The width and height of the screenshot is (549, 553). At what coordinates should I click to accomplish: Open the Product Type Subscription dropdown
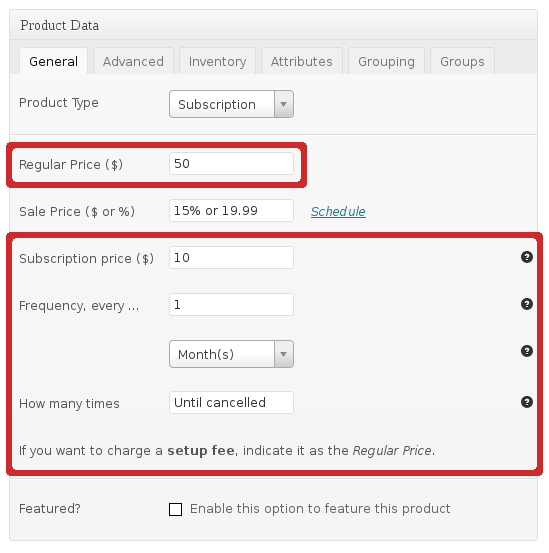pyautogui.click(x=231, y=104)
